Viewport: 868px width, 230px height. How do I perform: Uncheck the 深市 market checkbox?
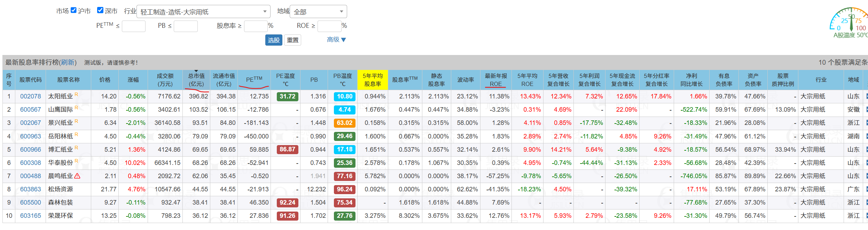coord(100,10)
